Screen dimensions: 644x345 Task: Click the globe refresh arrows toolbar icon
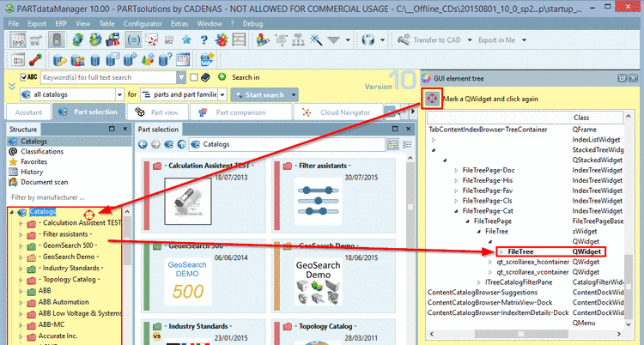point(78,39)
